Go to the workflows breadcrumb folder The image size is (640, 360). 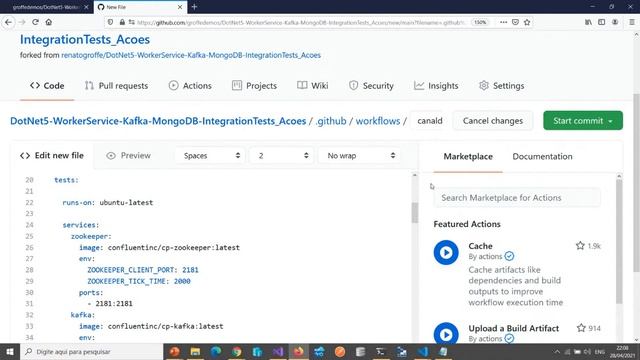click(x=378, y=121)
